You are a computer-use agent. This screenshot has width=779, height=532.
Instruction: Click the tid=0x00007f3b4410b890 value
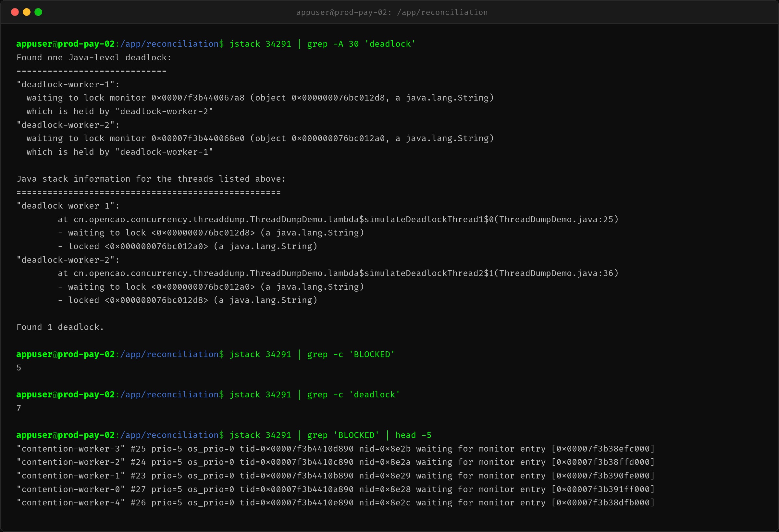(297, 476)
